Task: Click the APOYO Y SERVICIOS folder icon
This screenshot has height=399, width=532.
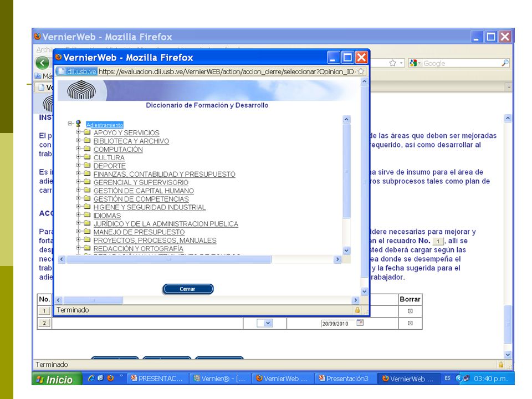Action: [87, 132]
